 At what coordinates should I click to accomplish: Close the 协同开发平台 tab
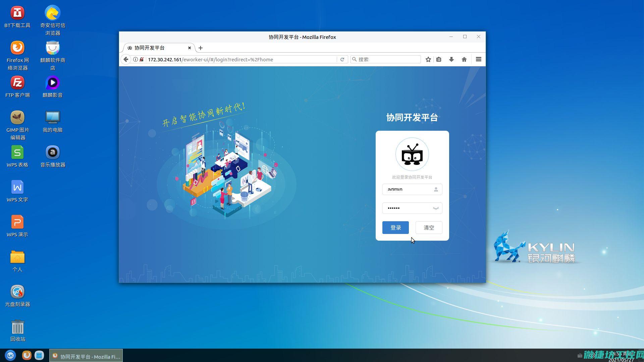[189, 48]
